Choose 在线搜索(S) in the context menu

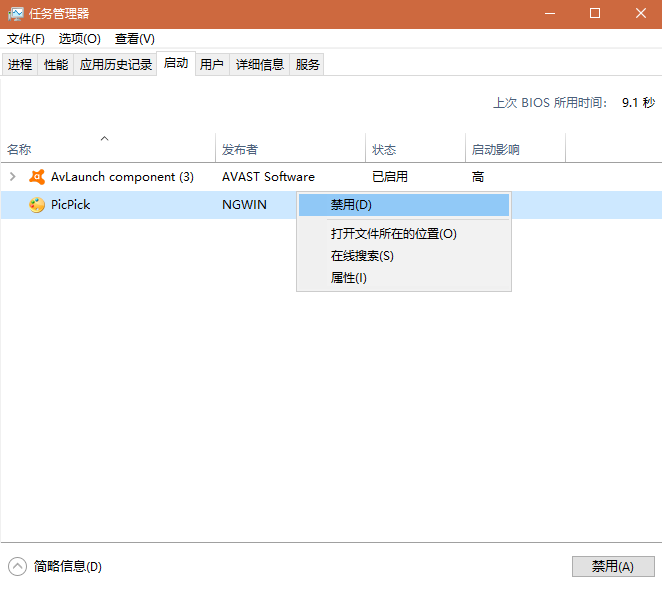(404, 256)
